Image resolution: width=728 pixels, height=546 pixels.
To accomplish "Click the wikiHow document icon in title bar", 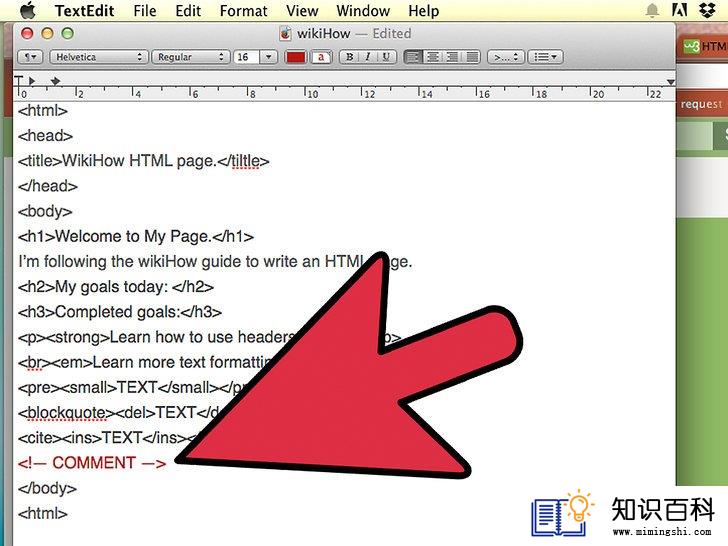I will click(285, 33).
